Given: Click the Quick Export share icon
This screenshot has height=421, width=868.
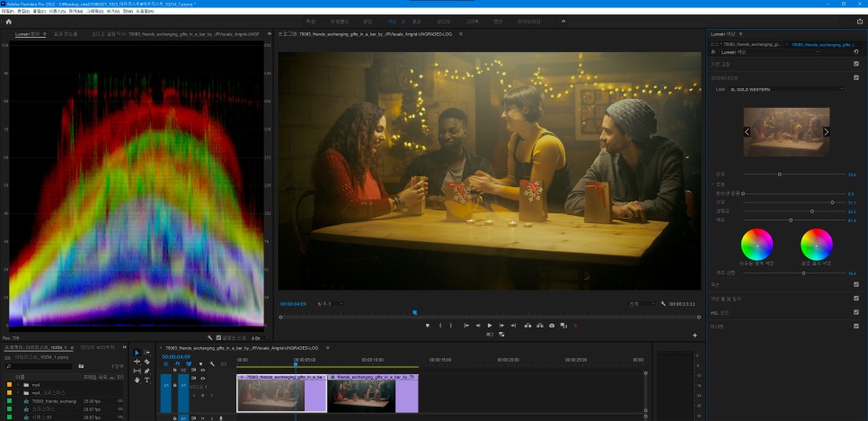Looking at the screenshot, I should pyautogui.click(x=859, y=22).
